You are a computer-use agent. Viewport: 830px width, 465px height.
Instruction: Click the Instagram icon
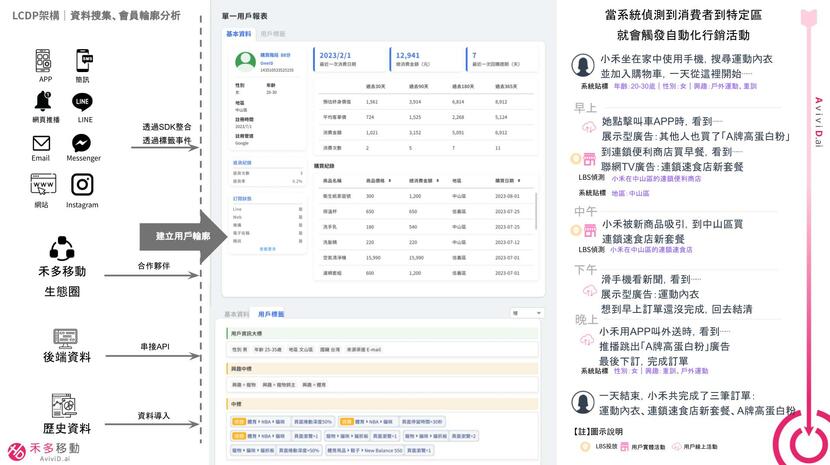click(82, 185)
